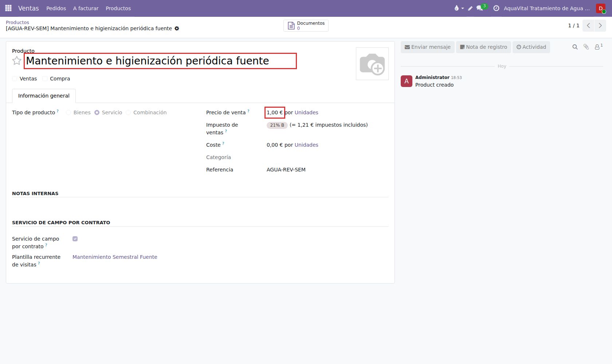Select the Bienes product type radio
The width and height of the screenshot is (612, 364).
click(68, 112)
